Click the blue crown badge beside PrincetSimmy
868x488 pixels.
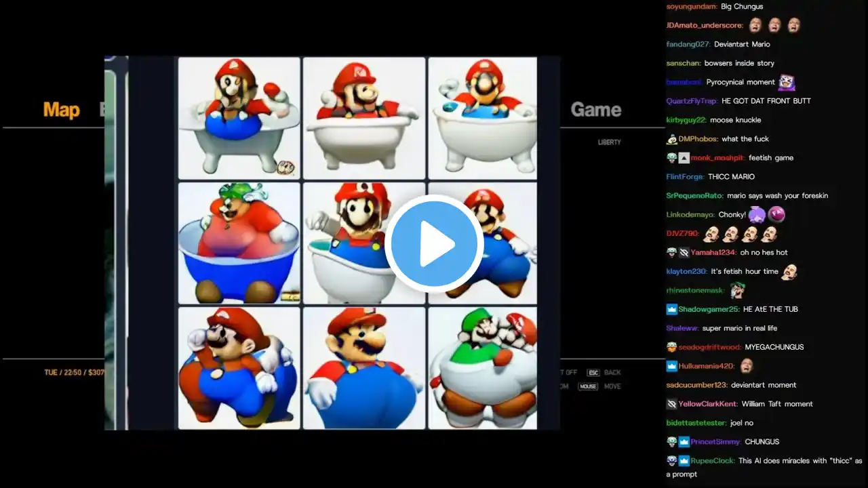point(684,442)
